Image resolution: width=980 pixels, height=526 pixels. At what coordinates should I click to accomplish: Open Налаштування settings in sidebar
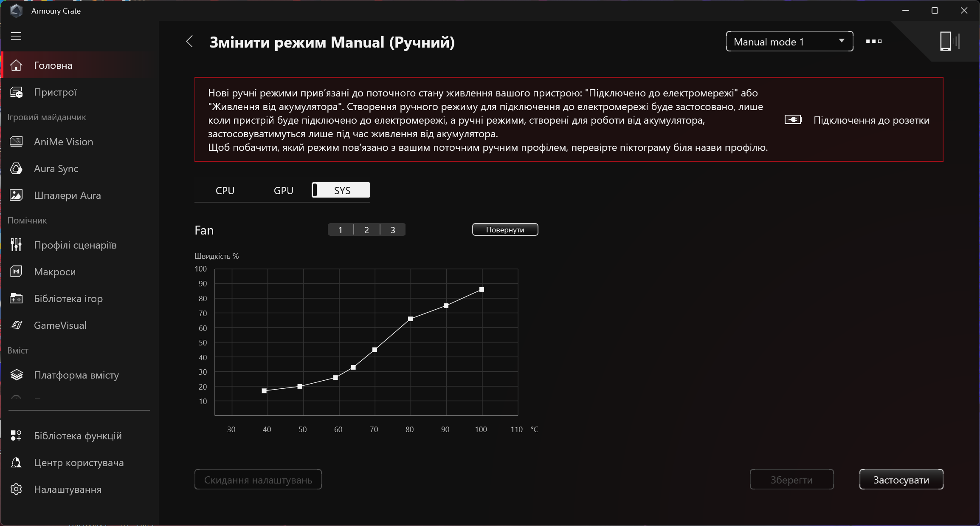[68, 489]
